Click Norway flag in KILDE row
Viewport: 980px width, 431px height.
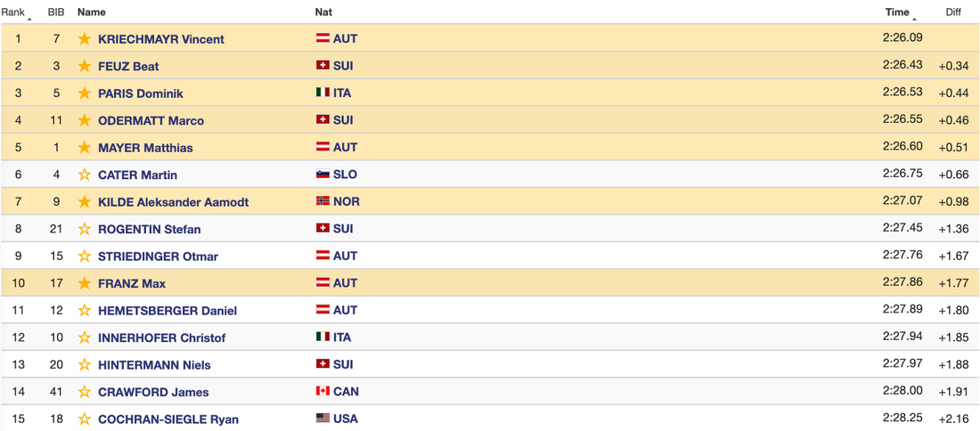coord(323,201)
